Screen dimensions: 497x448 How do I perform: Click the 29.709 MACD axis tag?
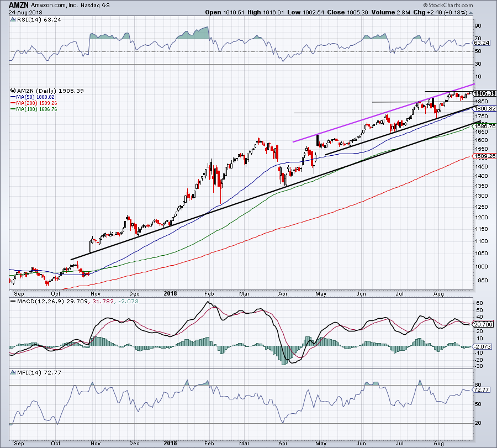[483, 324]
